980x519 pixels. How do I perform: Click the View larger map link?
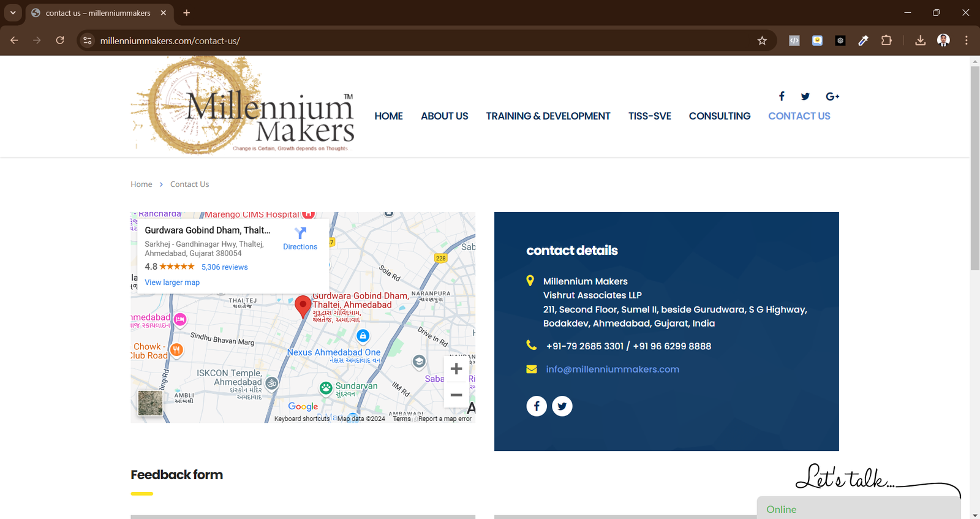(x=172, y=282)
